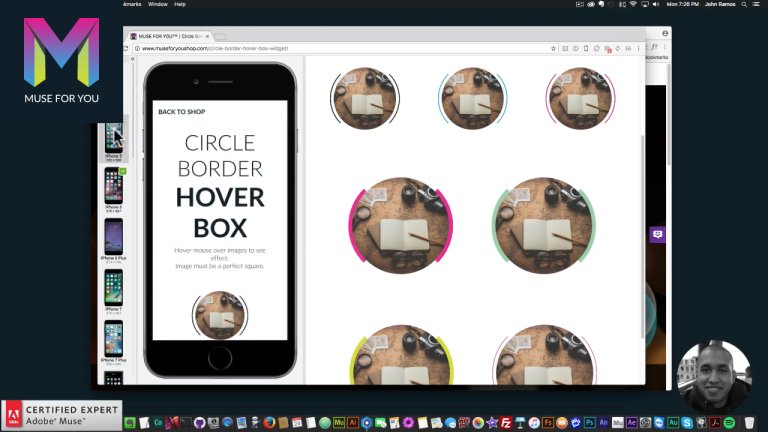Open FileZilla from the dock
Screen dimensions: 768x432
pos(506,423)
